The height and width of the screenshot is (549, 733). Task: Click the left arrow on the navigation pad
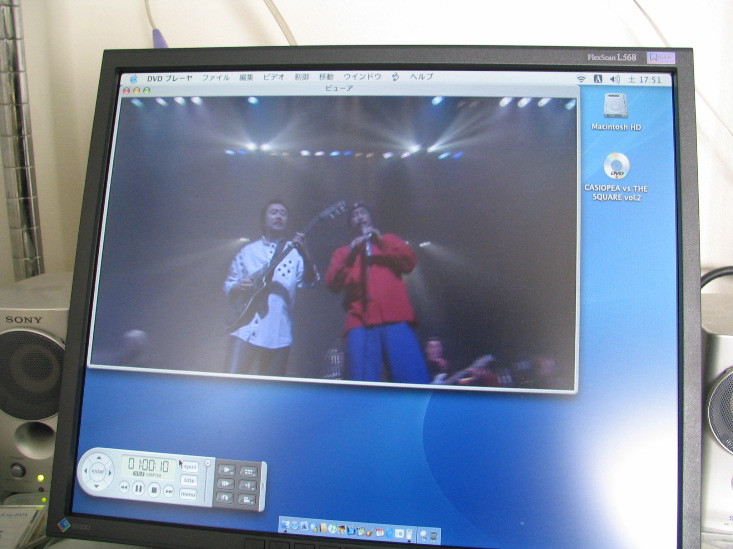point(86,471)
